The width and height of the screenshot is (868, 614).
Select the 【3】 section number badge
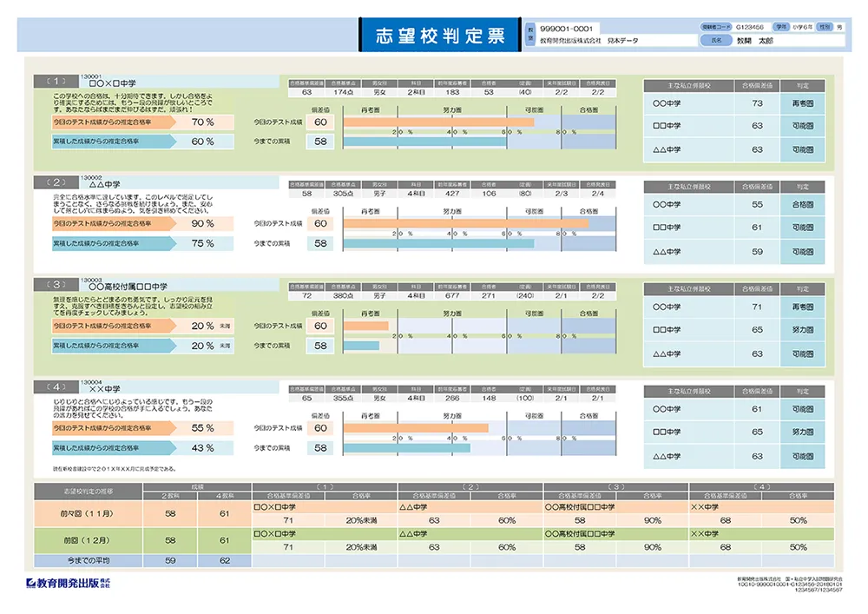coord(56,285)
